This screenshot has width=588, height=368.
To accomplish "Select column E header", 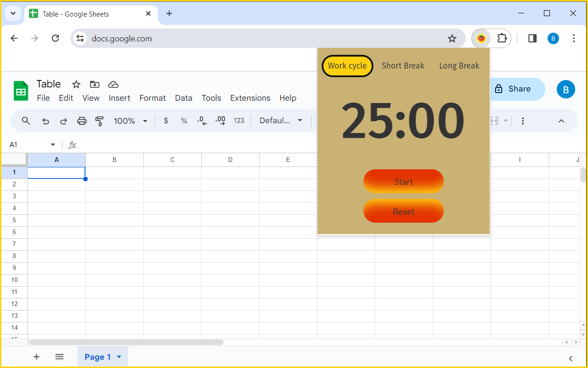I will click(288, 160).
